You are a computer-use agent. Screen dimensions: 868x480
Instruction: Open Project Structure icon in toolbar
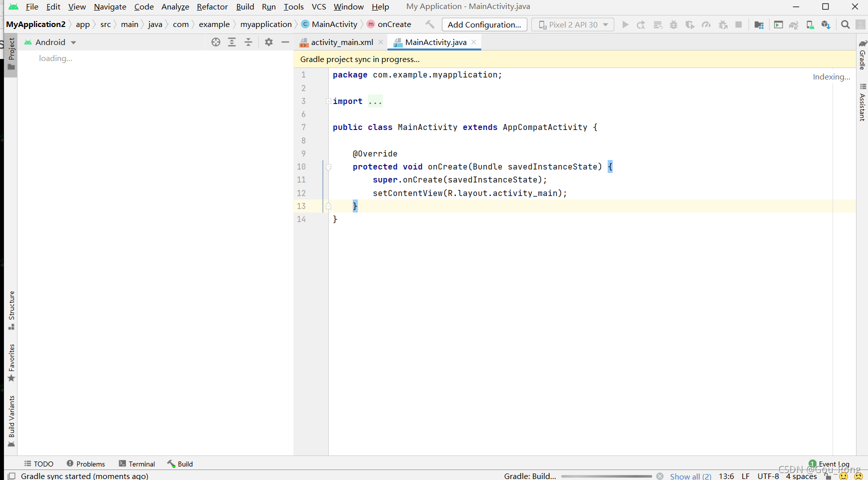(x=759, y=24)
